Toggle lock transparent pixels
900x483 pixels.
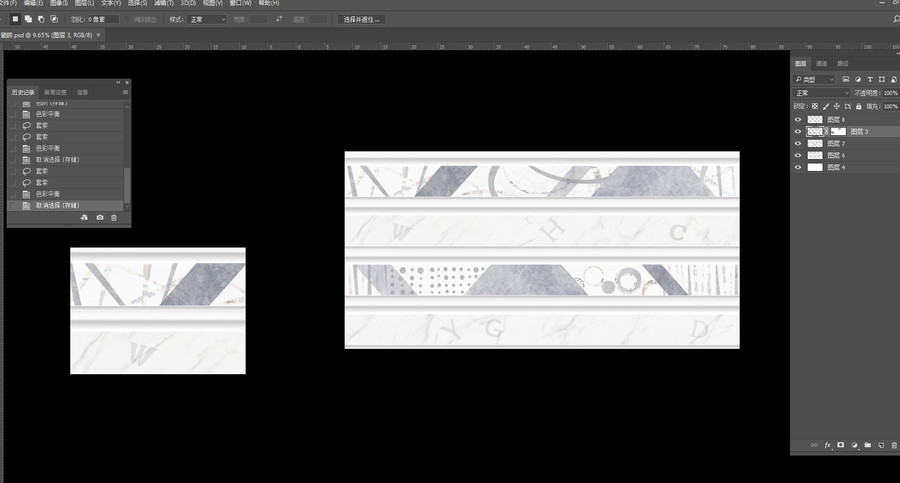(x=815, y=106)
